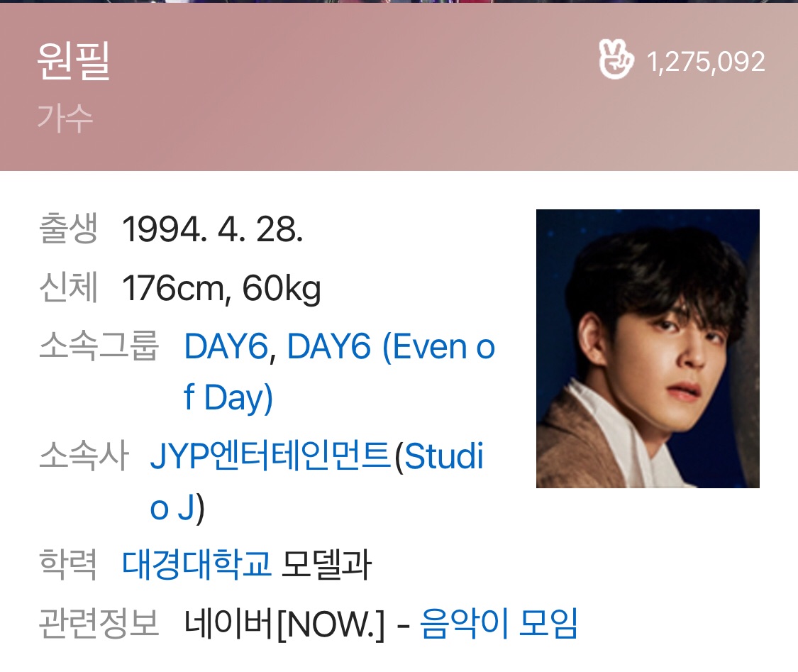Tap the 학력 field label
Screen dimensions: 798x672
[x=68, y=565]
